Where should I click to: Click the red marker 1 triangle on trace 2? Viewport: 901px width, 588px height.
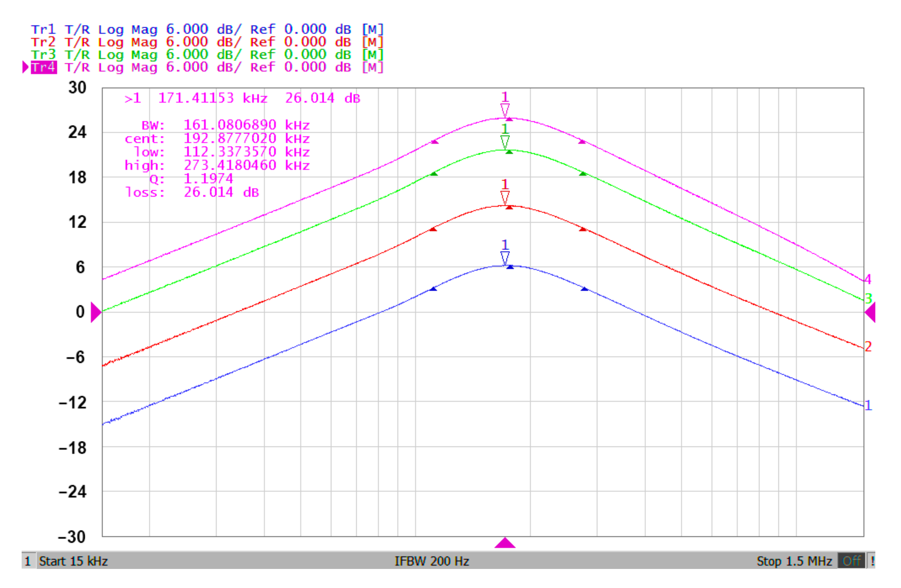point(505,198)
